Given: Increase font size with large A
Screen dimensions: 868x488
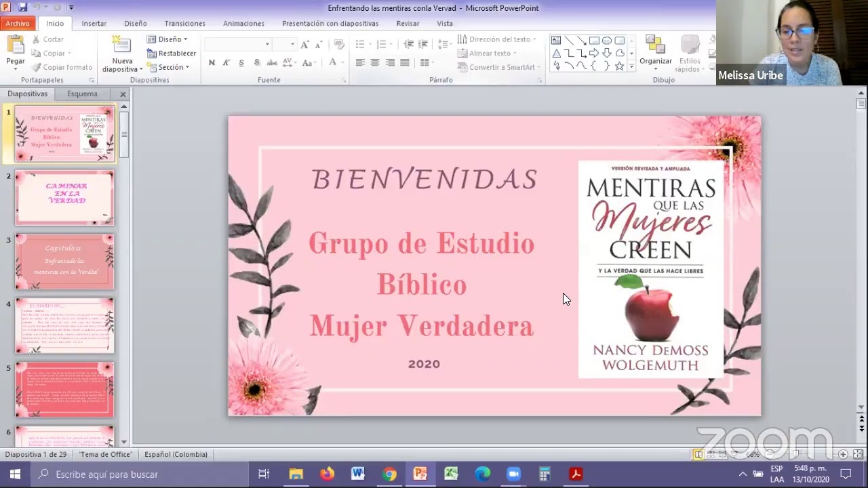Looking at the screenshot, I should click(x=304, y=44).
